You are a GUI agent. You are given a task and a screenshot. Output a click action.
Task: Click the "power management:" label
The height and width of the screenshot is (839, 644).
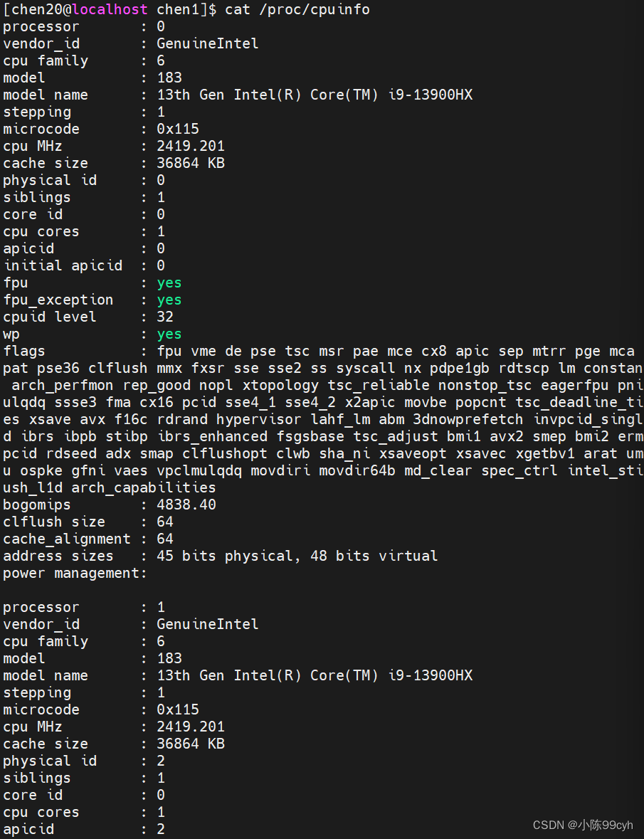tap(75, 573)
